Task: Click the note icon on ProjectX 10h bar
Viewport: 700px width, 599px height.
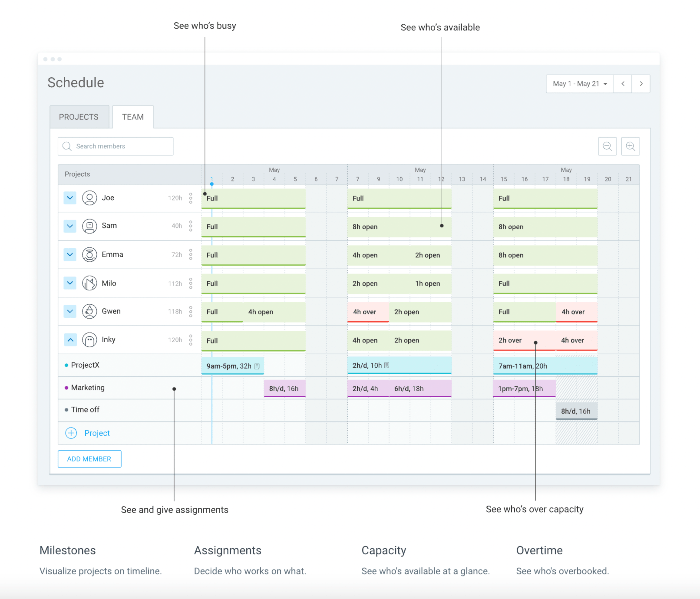Action: point(387,365)
